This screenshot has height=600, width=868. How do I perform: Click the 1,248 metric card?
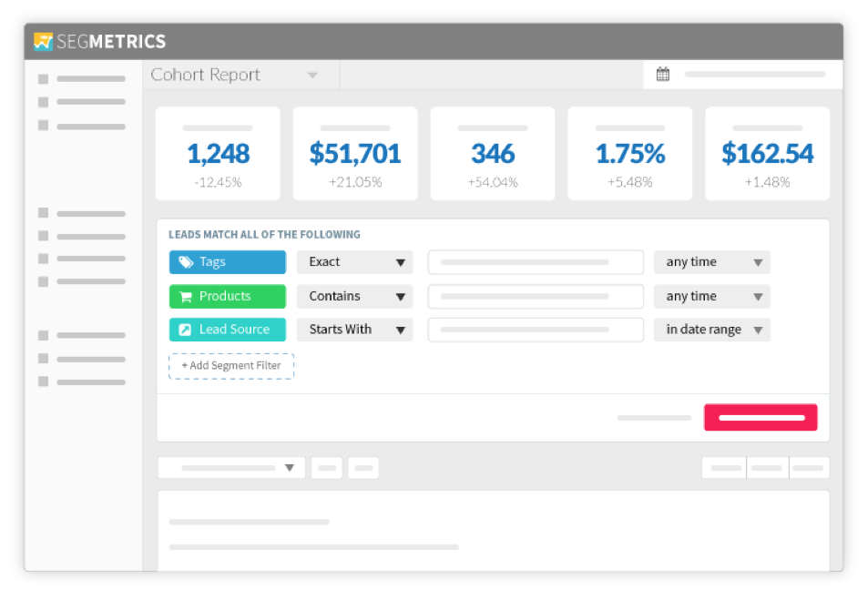pyautogui.click(x=218, y=154)
